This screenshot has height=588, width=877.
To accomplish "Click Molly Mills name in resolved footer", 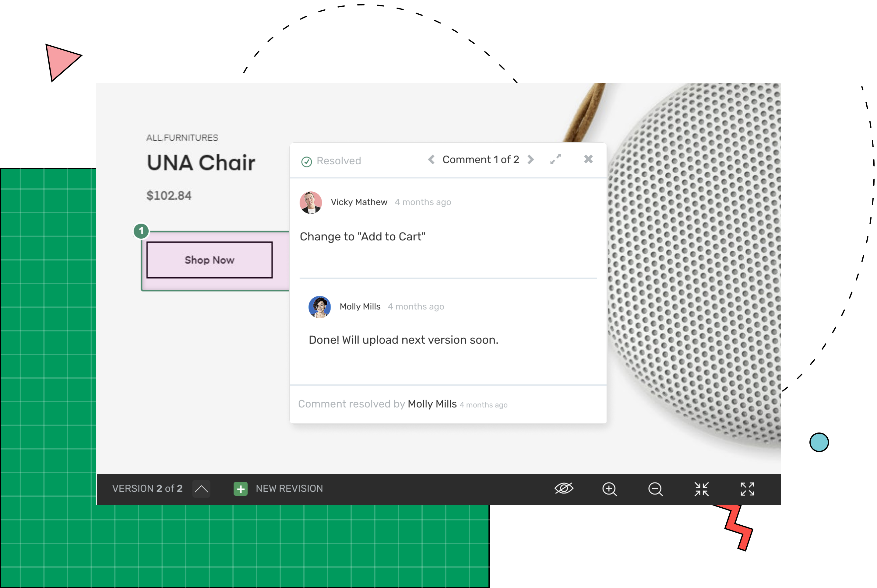I will [x=432, y=404].
